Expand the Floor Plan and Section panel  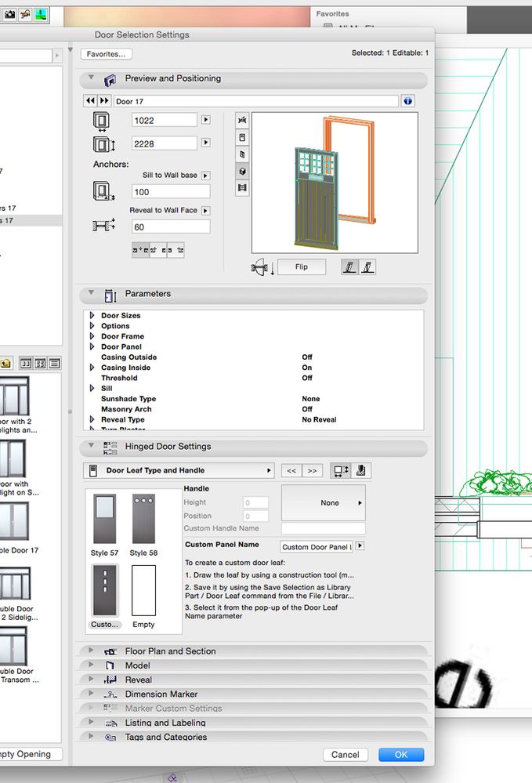(x=92, y=651)
